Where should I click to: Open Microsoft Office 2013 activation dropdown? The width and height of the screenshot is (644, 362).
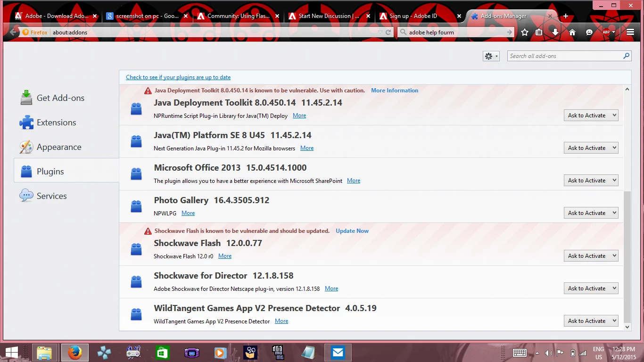click(591, 181)
